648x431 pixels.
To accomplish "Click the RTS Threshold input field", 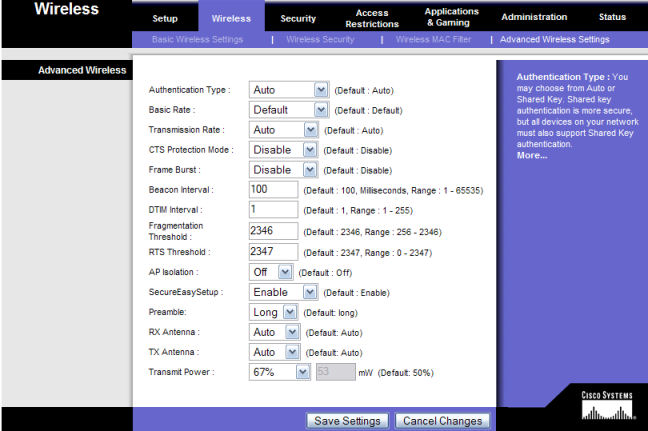I will pos(273,251).
